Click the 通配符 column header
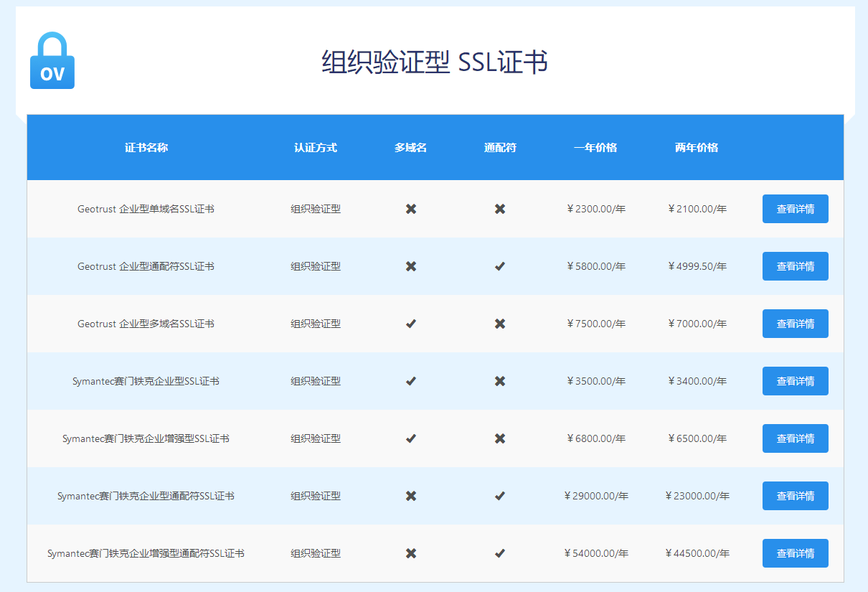Image resolution: width=868 pixels, height=592 pixels. (x=500, y=148)
